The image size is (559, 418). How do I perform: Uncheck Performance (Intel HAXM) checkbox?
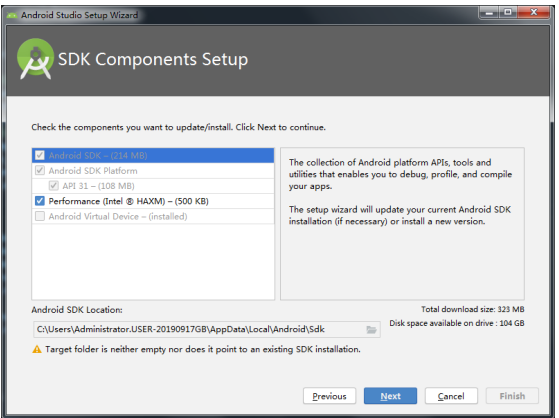click(x=40, y=201)
